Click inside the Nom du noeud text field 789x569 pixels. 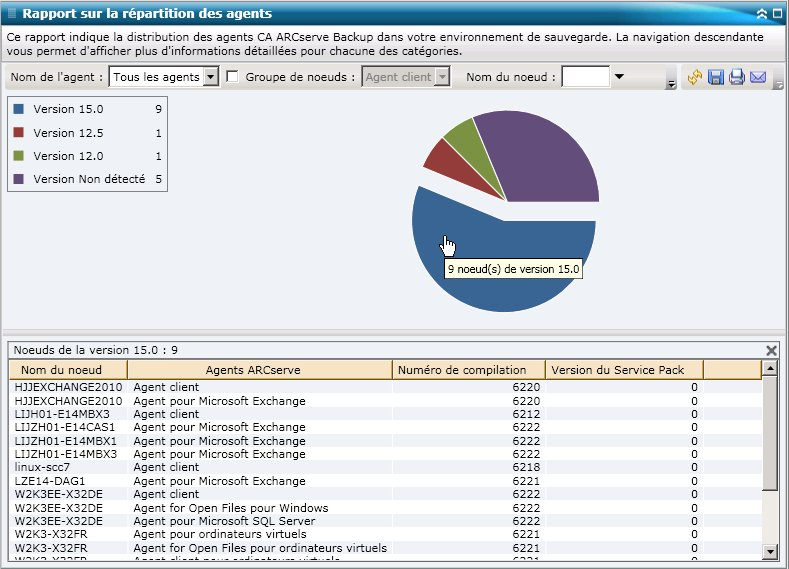click(584, 77)
